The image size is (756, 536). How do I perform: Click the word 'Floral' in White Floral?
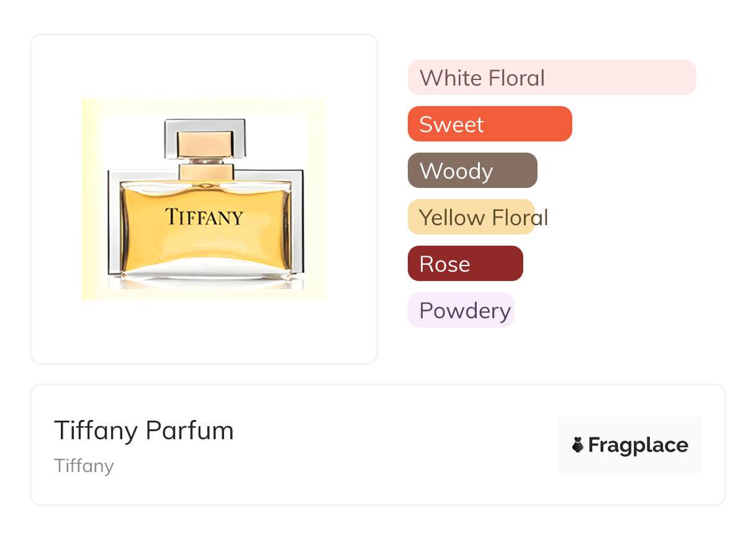point(516,78)
